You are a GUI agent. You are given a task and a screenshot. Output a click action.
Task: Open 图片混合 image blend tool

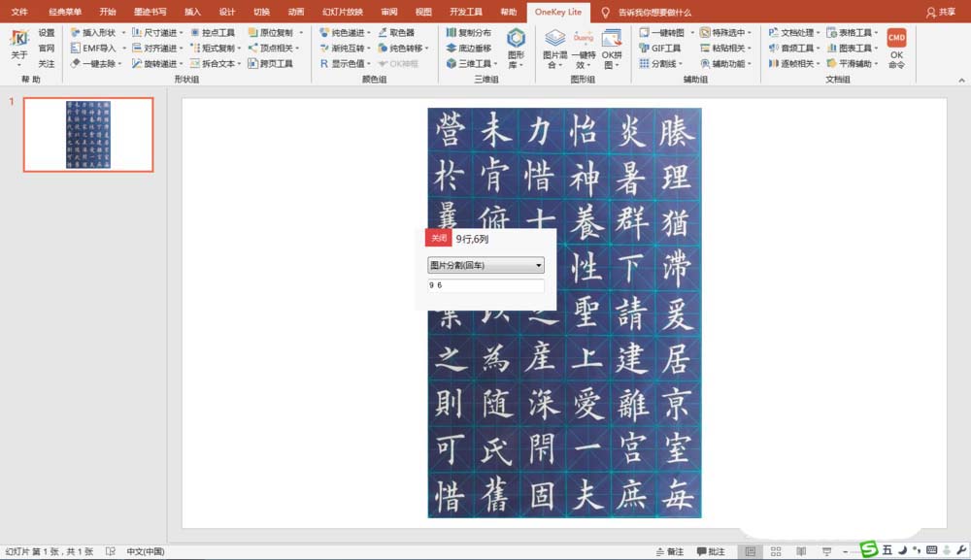(x=554, y=49)
